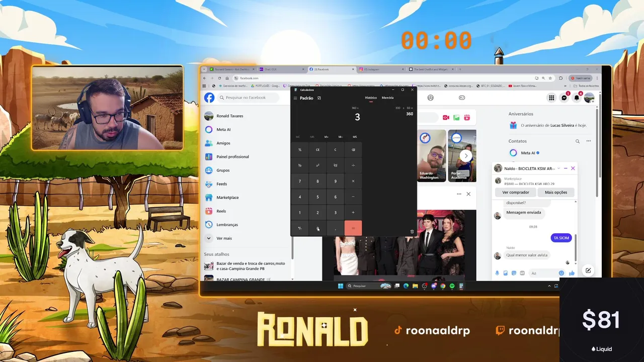Screen dimensions: 644x362
Task: Open Chrome tab search dropdown arrow
Action: pyautogui.click(x=204, y=69)
